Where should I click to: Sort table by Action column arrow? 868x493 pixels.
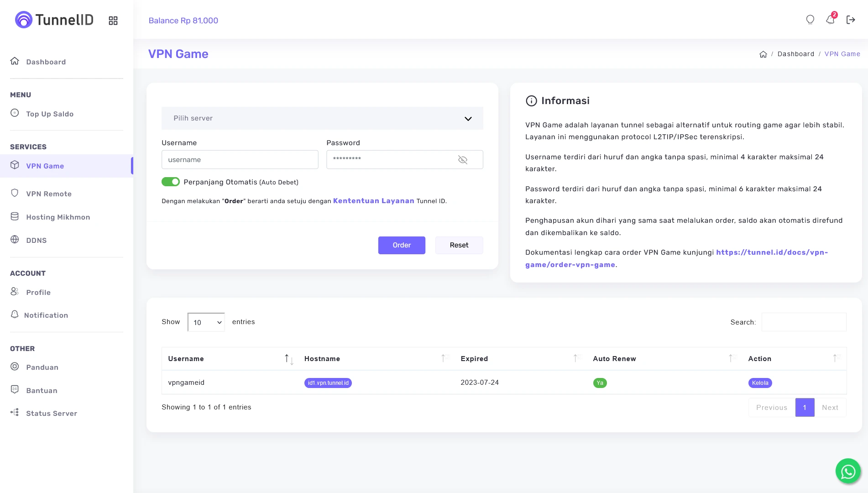coord(837,358)
